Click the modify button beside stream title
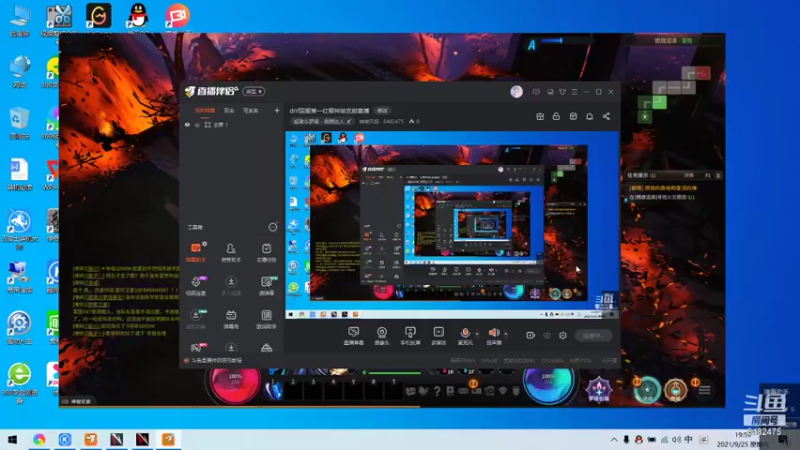 pos(382,110)
